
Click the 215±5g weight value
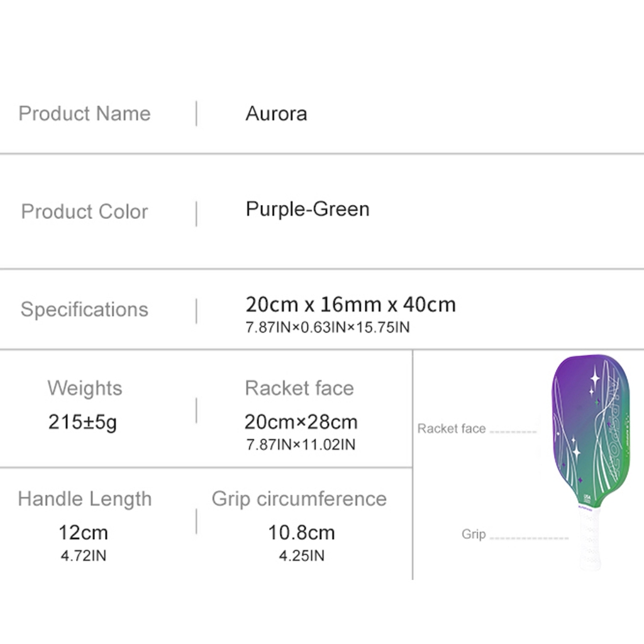(x=82, y=422)
